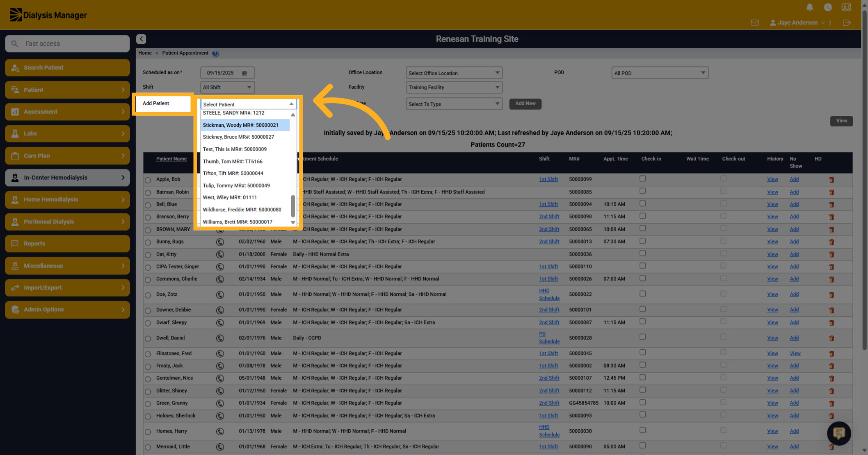Image resolution: width=868 pixels, height=455 pixels.
Task: Select the radio button for Doe, Zotz
Action: click(x=148, y=295)
